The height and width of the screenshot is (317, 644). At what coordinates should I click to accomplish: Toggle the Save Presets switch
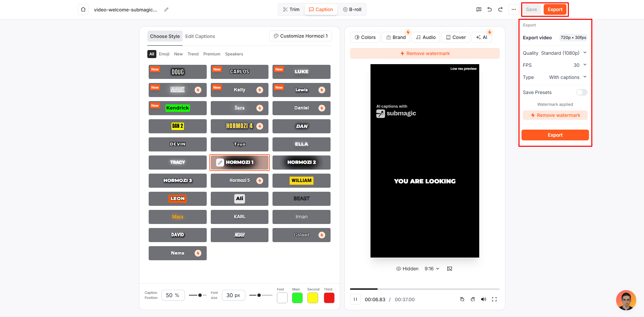[582, 92]
